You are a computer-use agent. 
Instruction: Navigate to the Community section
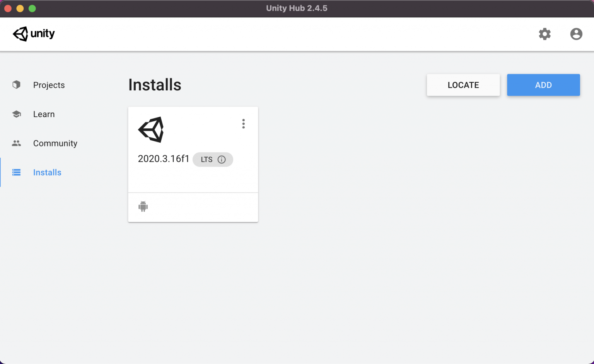click(55, 143)
